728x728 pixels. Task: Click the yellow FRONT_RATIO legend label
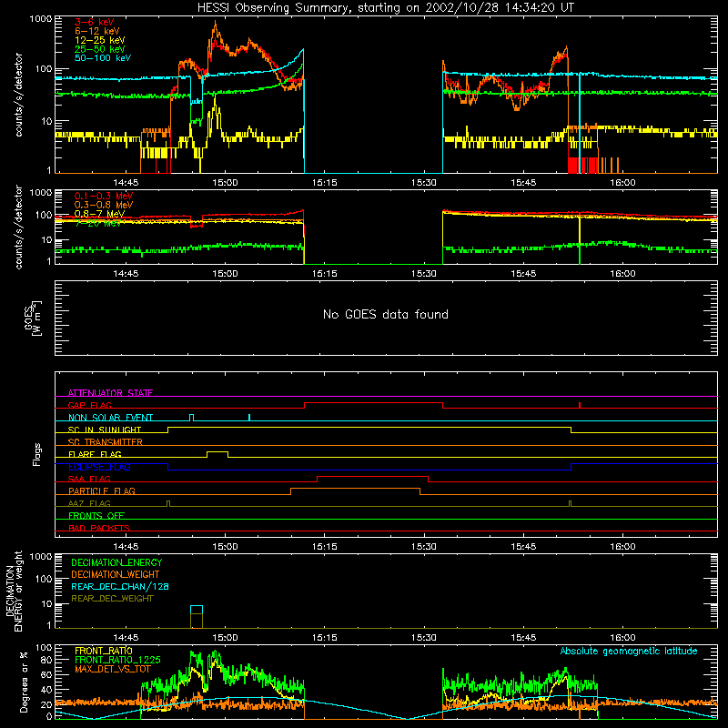[x=104, y=651]
